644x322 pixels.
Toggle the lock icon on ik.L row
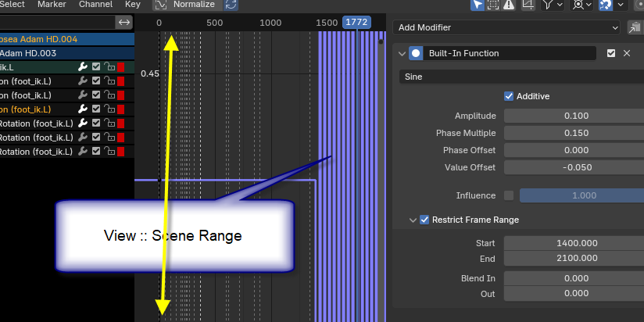click(x=109, y=67)
